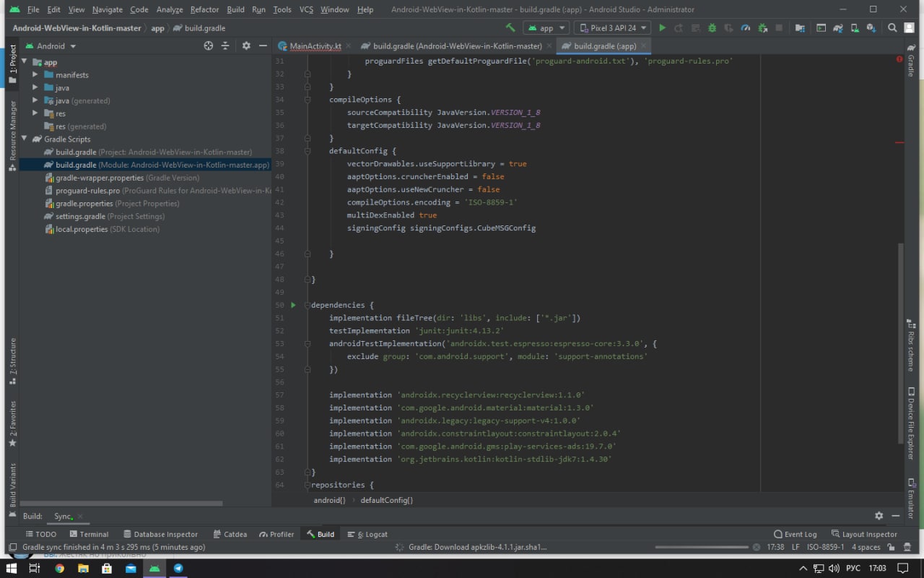The width and height of the screenshot is (924, 578).
Task: Run the app with the green play button
Action: pyautogui.click(x=662, y=28)
